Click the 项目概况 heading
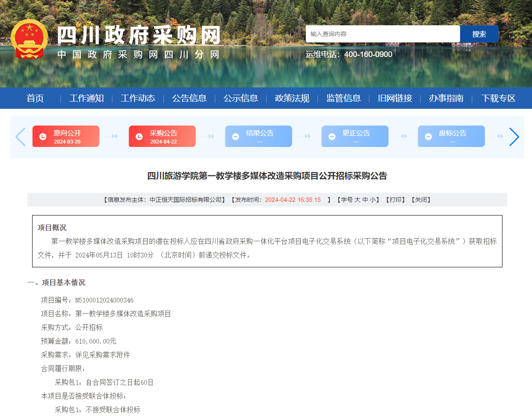The height and width of the screenshot is (416, 532). click(52, 228)
